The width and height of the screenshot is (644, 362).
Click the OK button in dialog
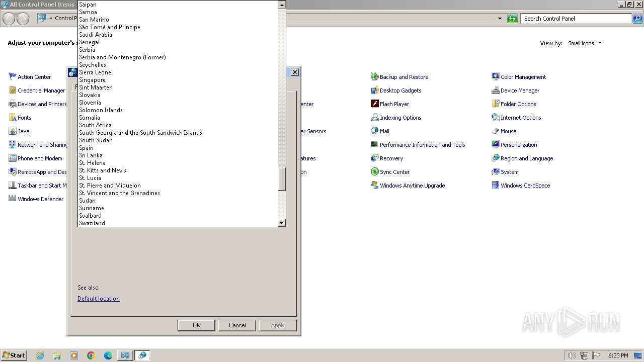click(196, 325)
